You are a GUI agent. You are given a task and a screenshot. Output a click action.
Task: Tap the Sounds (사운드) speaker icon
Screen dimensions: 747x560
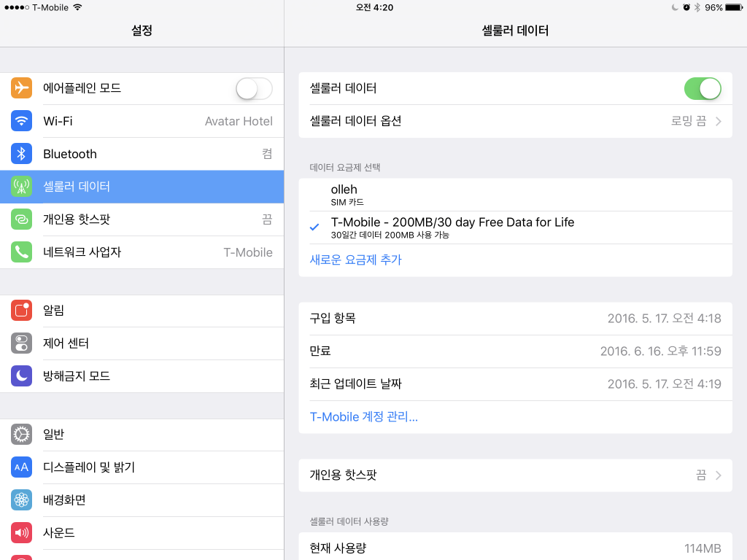(21, 533)
